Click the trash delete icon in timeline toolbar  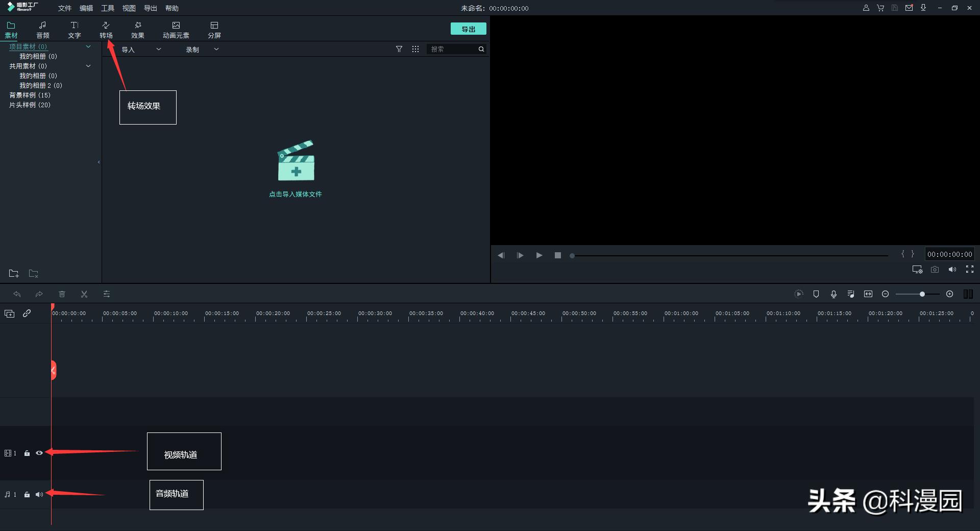[x=62, y=294]
